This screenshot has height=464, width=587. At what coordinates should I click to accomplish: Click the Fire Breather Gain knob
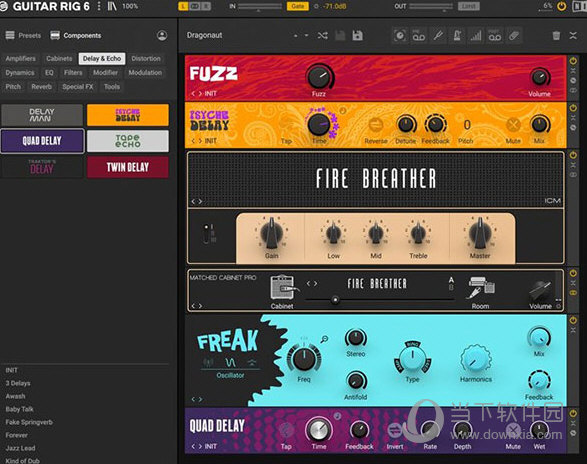coord(272,233)
